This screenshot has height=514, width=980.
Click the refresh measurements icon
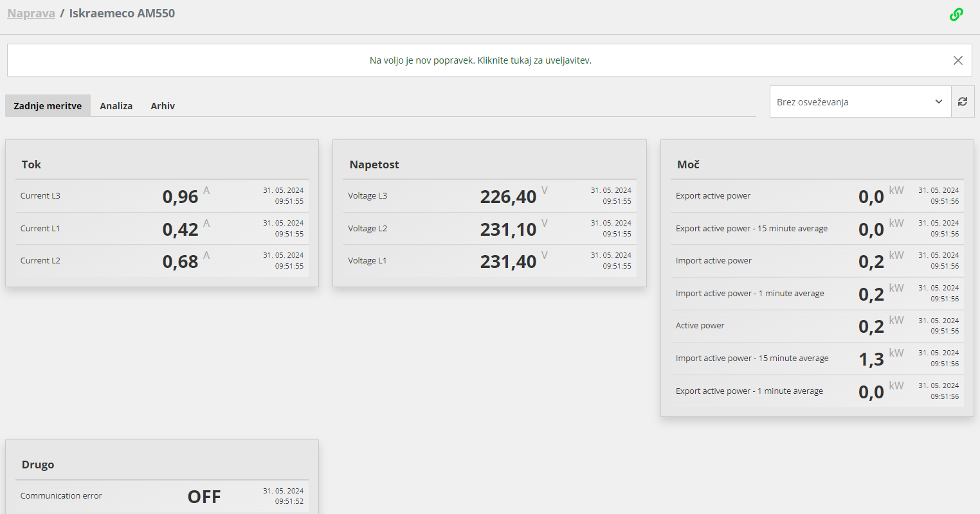[x=963, y=102]
